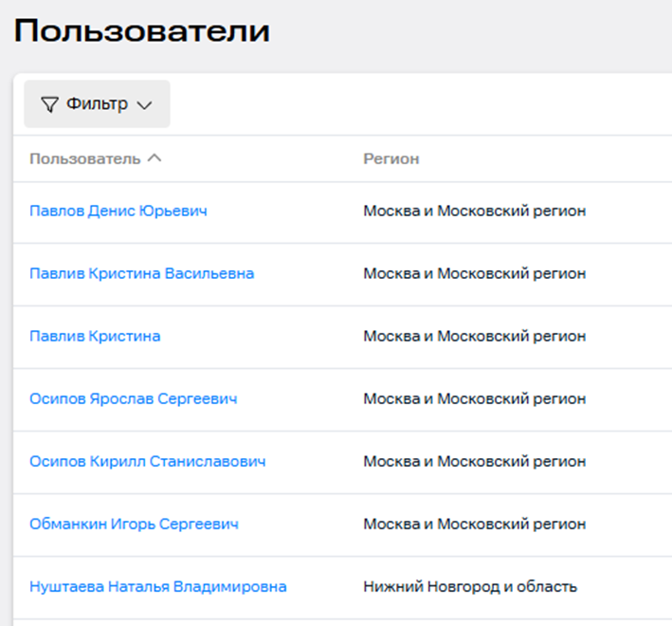Screen dimensions: 672x626
Task: Open user Обманкин Игорь Сергеевич
Action: click(134, 524)
